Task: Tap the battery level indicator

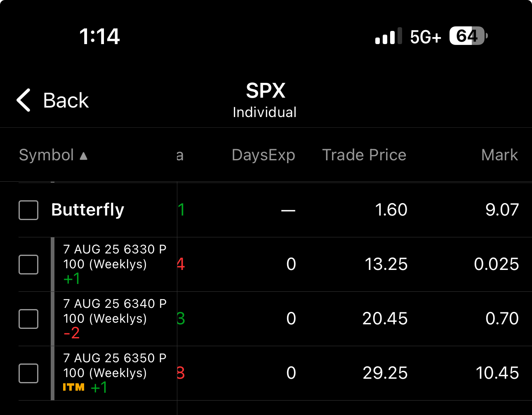Action: (468, 36)
